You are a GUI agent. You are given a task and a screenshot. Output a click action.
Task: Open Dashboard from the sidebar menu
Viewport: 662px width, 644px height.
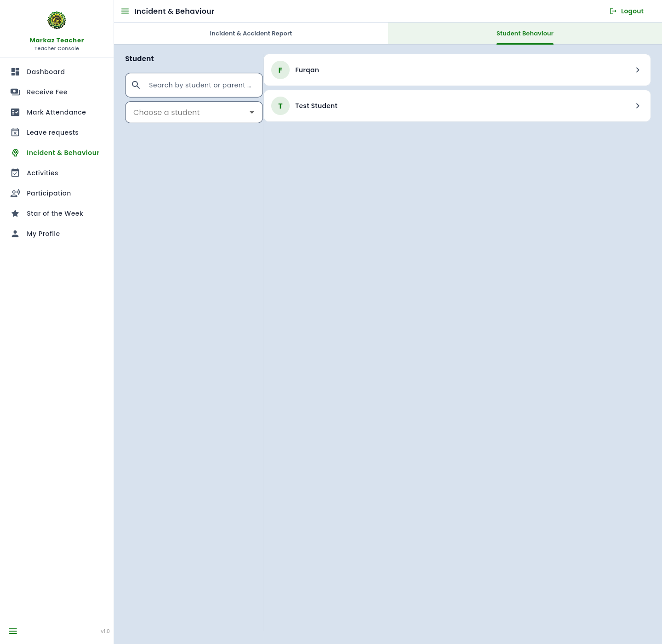(x=46, y=72)
